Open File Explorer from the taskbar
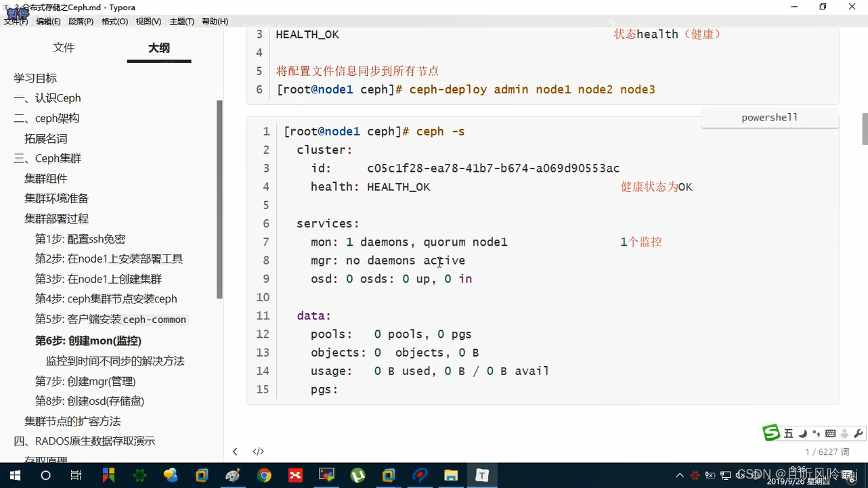868x488 pixels. [451, 475]
